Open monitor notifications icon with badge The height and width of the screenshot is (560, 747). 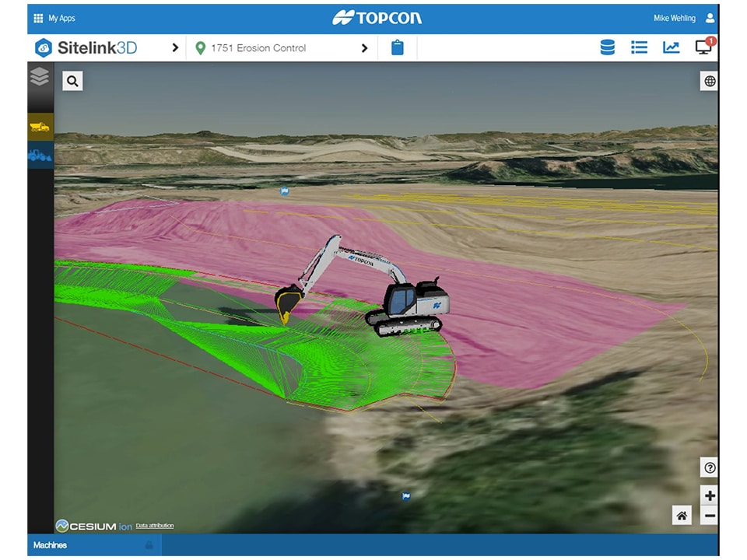[x=704, y=46]
